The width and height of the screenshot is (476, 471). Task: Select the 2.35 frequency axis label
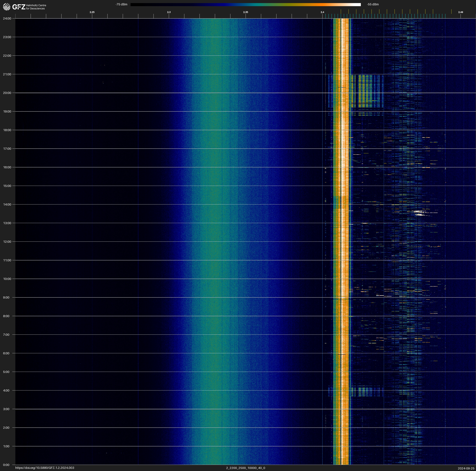245,12
